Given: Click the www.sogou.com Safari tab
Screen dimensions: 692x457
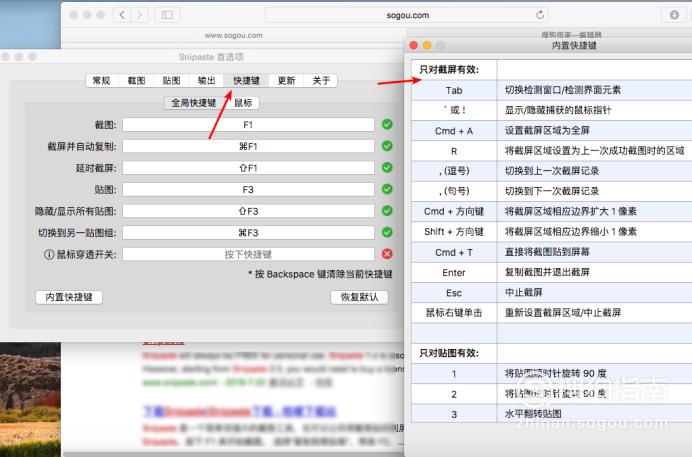Looking at the screenshot, I should (x=233, y=35).
